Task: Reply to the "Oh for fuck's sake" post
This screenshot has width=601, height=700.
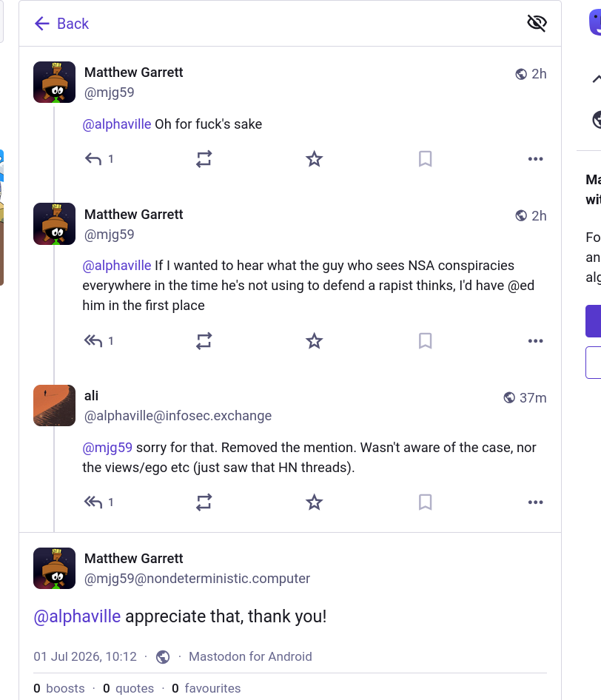Action: tap(98, 159)
